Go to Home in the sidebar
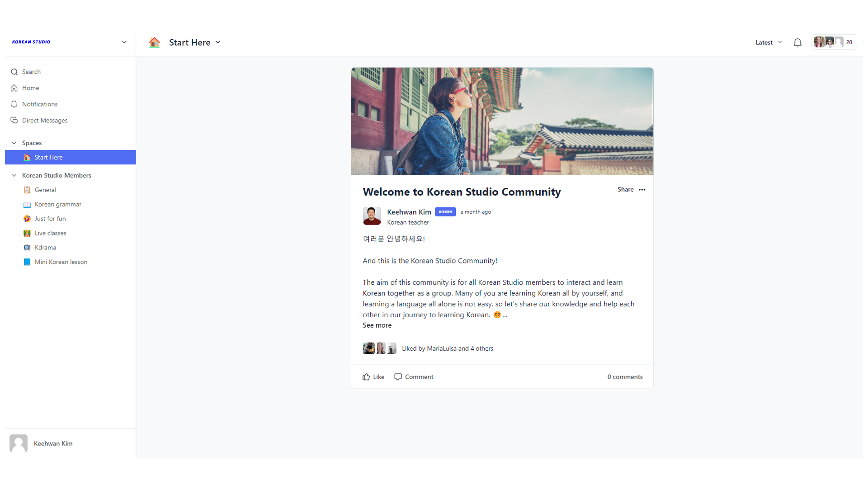868x488 pixels. click(70, 88)
